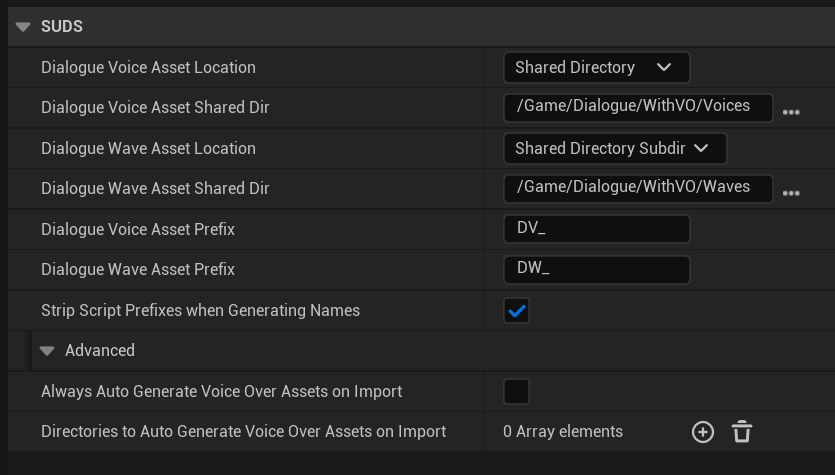Select Strip Script Prefixes when Generating Names label
Image resolution: width=835 pixels, height=475 pixels.
click(200, 310)
